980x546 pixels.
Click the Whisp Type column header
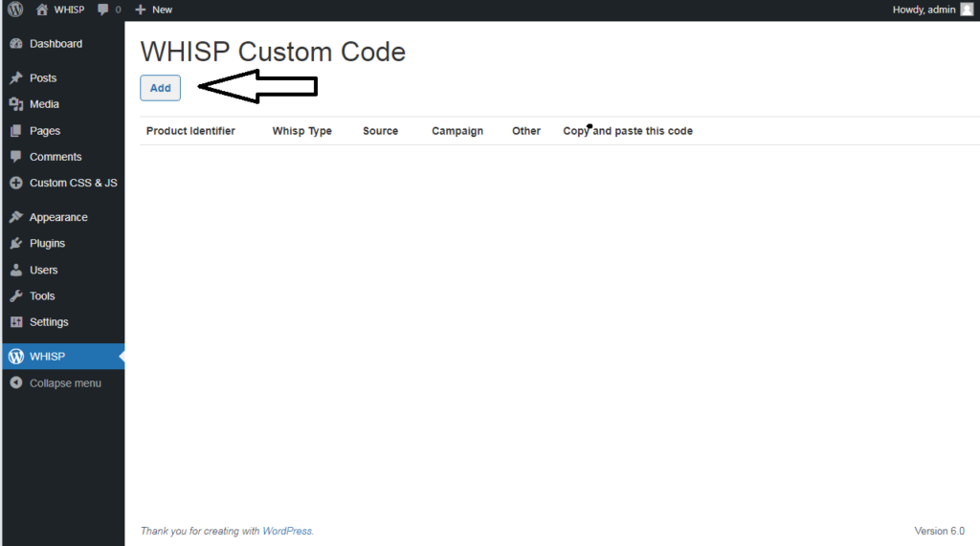(x=301, y=131)
